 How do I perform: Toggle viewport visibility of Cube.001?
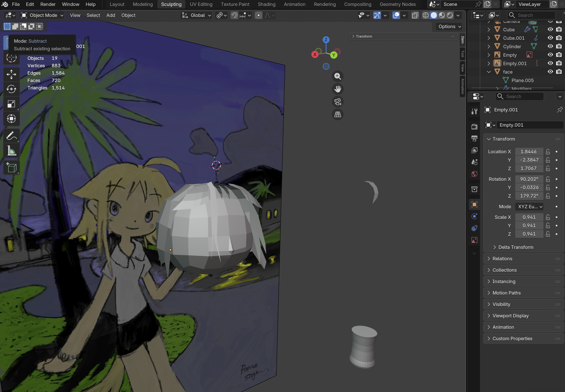[550, 38]
